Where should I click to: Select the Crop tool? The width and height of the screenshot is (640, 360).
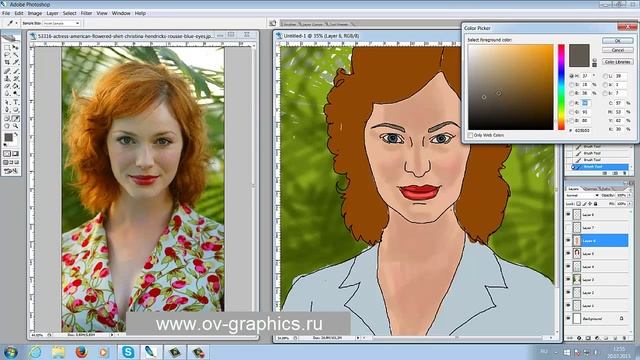pos(7,62)
